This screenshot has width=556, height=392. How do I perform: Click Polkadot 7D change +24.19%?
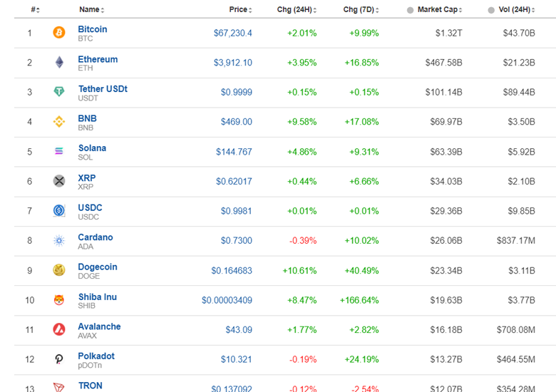(361, 359)
